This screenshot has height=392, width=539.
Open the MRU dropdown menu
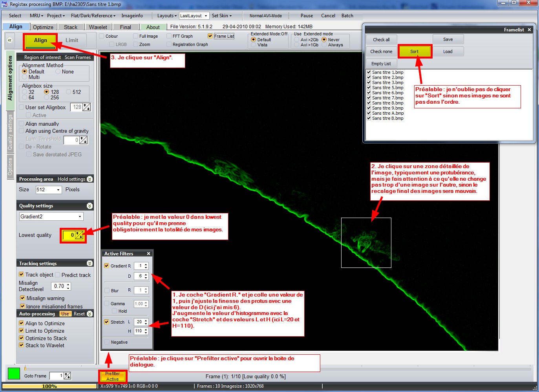click(x=36, y=16)
